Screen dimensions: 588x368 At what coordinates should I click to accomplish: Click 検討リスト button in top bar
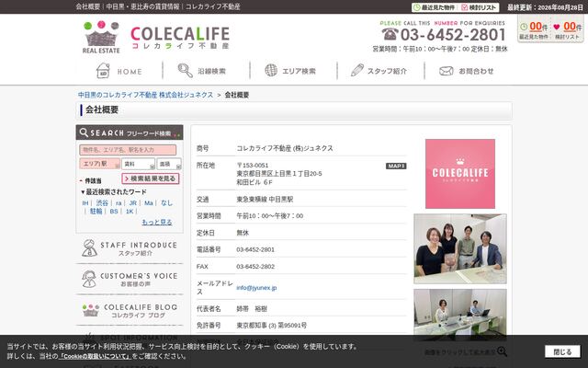(480, 7)
